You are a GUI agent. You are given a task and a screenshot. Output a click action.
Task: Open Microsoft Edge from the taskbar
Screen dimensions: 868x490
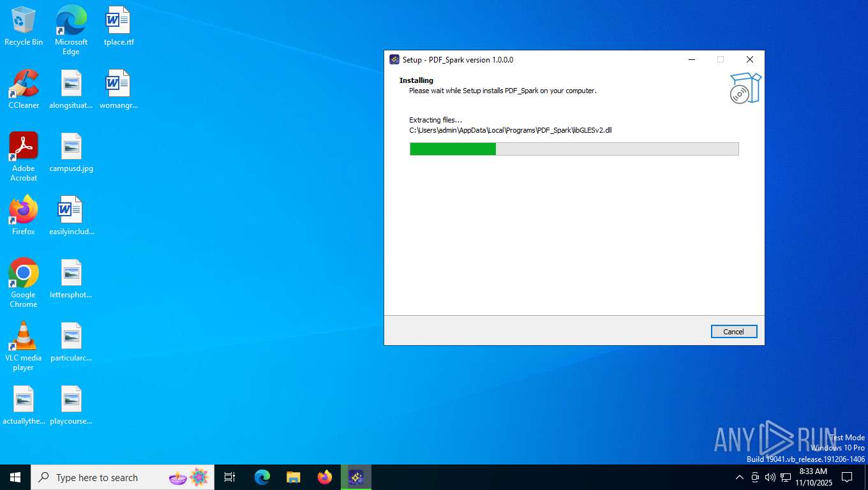[262, 477]
